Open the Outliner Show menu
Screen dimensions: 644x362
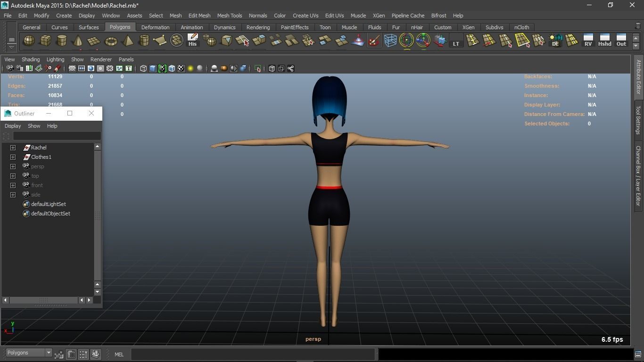pyautogui.click(x=34, y=126)
